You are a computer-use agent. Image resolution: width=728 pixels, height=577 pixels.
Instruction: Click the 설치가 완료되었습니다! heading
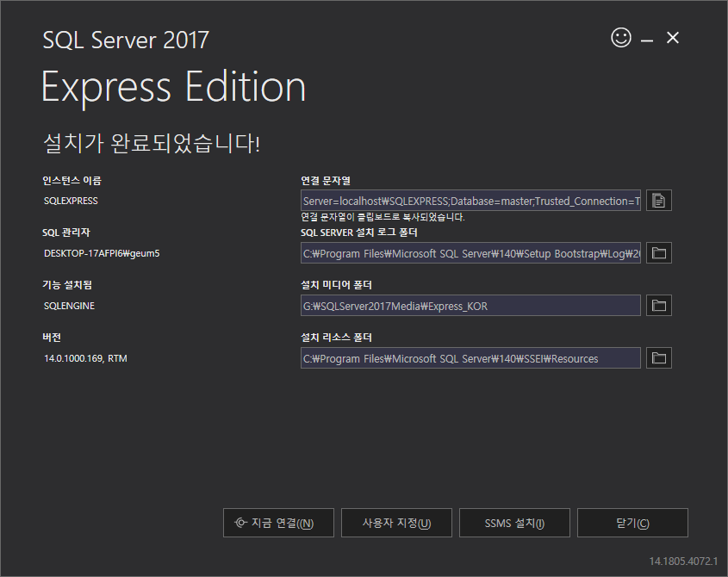[152, 143]
